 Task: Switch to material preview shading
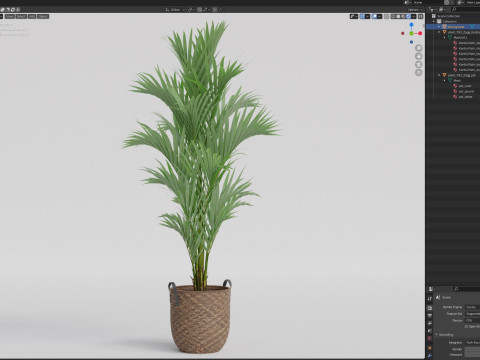point(403,16)
